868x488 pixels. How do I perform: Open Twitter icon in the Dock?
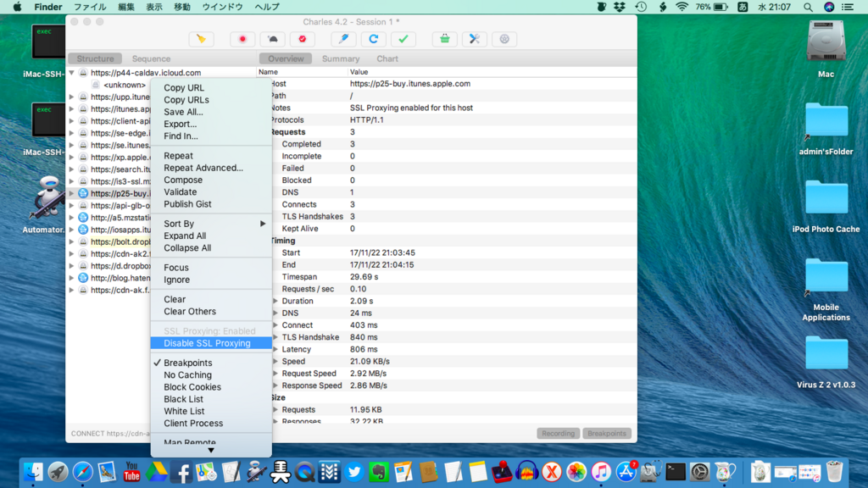pyautogui.click(x=354, y=472)
